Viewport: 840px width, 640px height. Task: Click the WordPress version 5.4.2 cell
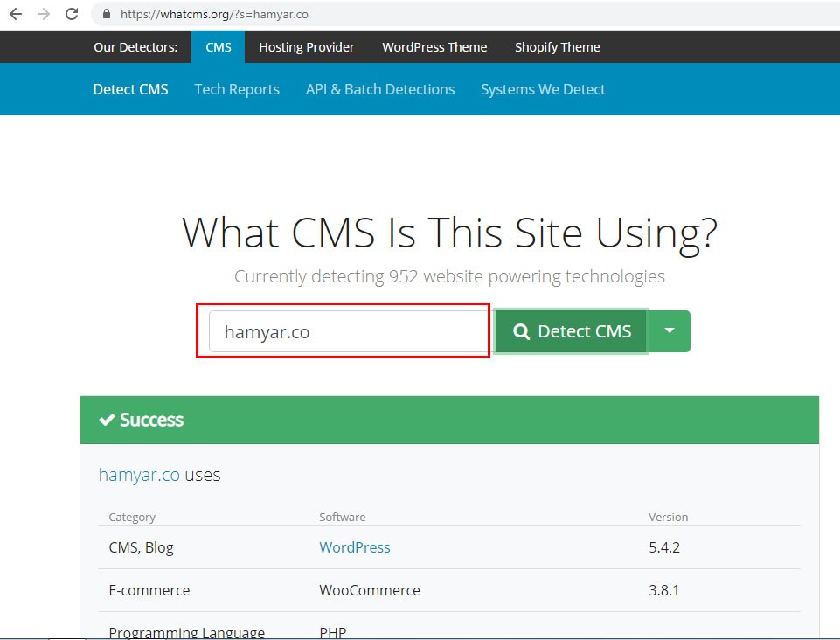(664, 547)
